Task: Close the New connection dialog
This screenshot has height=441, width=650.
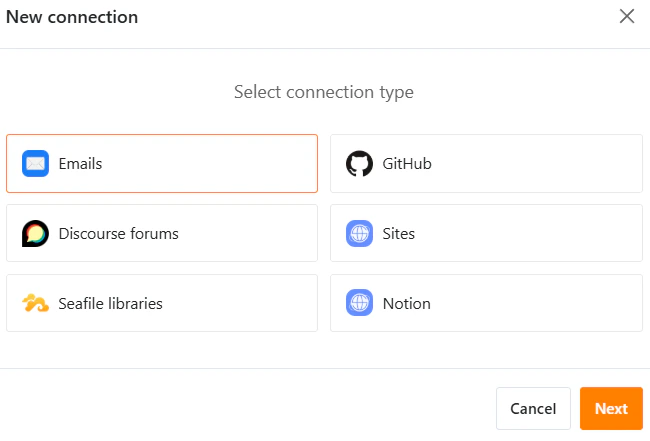Action: 627,17
